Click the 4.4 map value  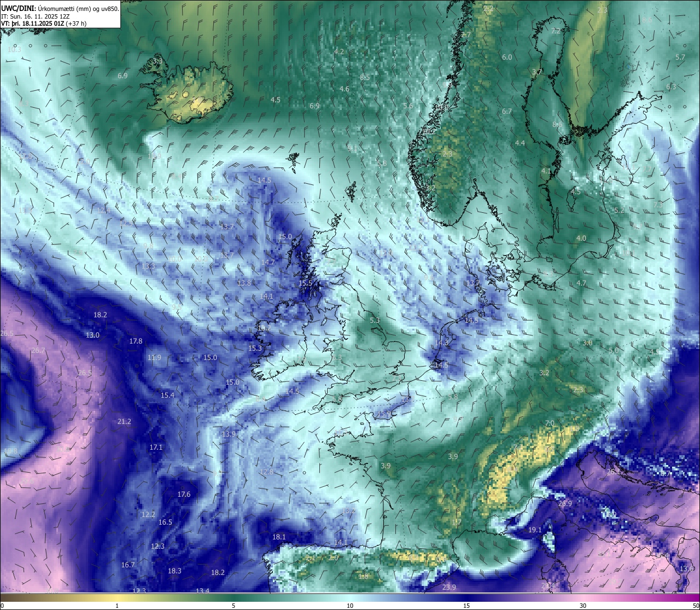[520, 143]
